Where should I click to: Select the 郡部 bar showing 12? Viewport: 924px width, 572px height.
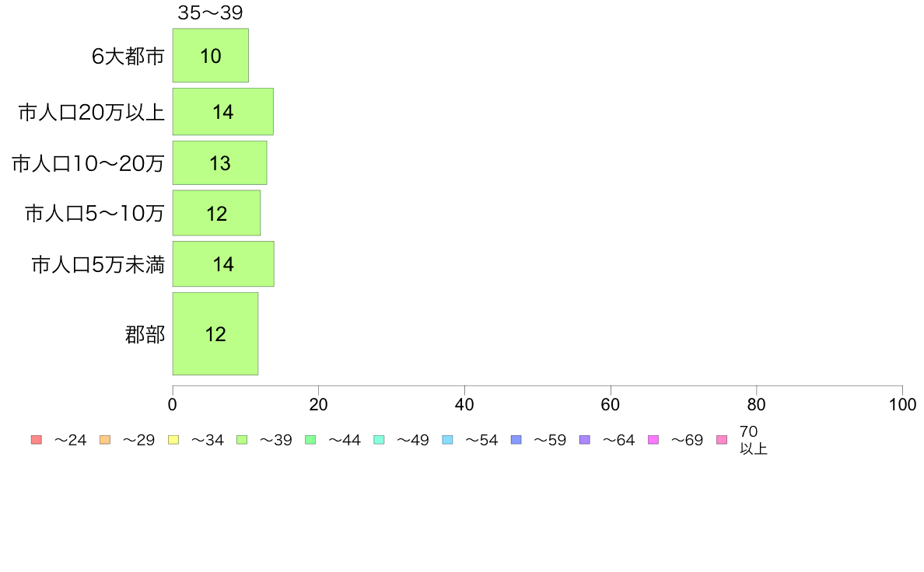pos(215,333)
